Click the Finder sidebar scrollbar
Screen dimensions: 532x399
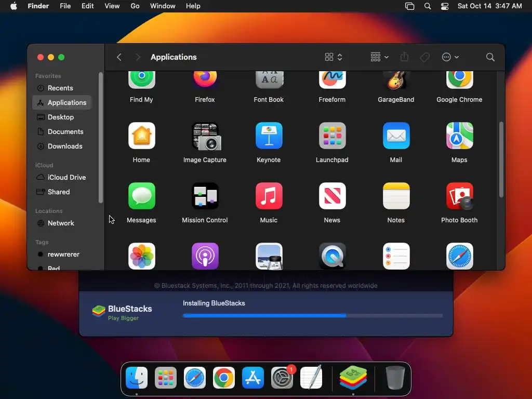pyautogui.click(x=101, y=138)
